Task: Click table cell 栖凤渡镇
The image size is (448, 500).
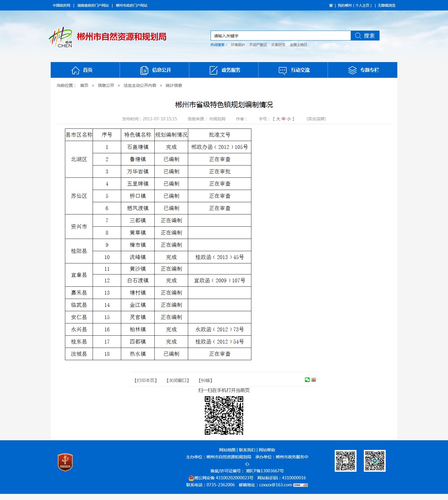Action: [x=138, y=208]
